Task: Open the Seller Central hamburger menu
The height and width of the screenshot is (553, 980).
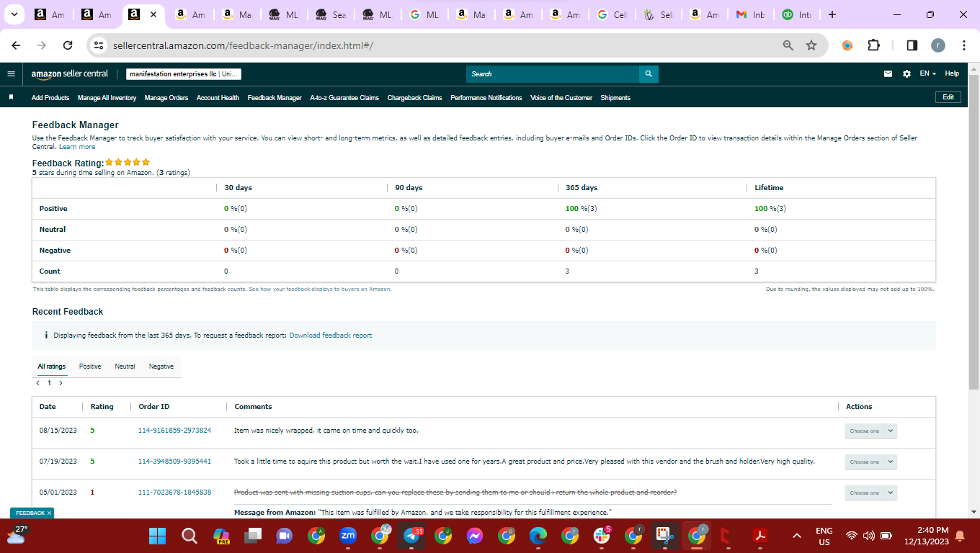Action: click(11, 73)
